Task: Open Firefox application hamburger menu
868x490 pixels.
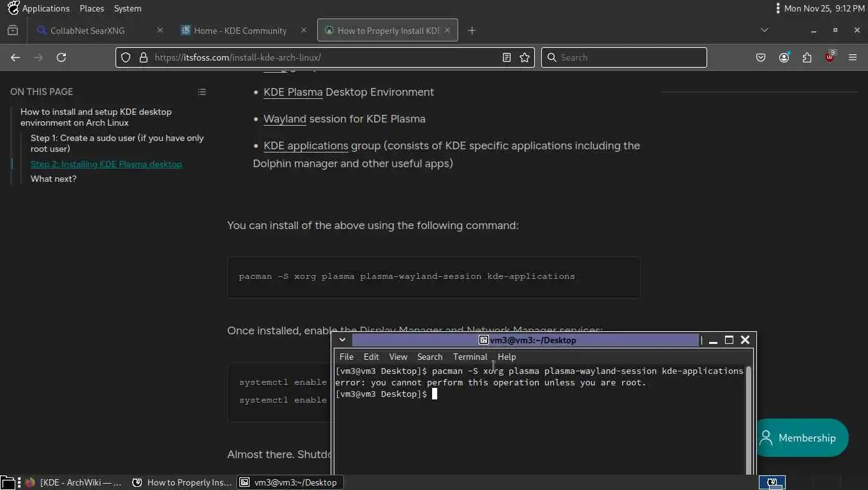Action: pyautogui.click(x=853, y=57)
